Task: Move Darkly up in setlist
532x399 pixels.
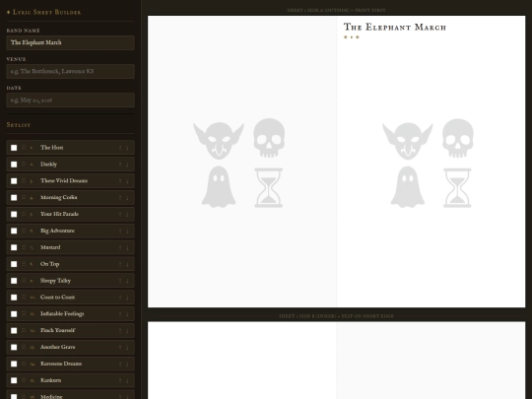Action: pos(120,165)
